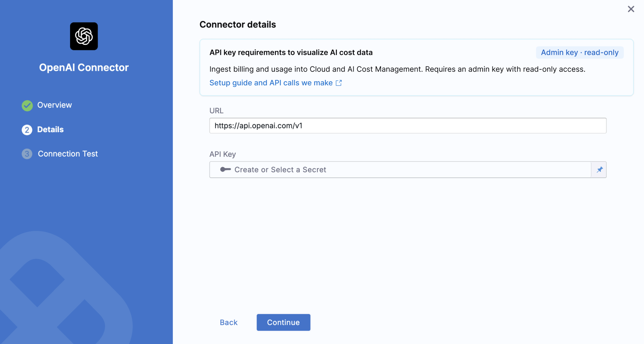Click the Connector details heading

pyautogui.click(x=238, y=25)
